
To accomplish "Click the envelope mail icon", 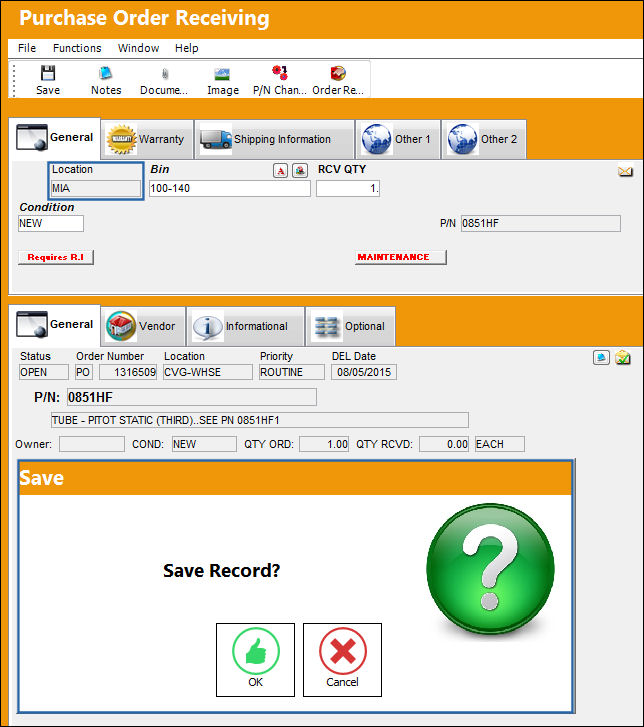I will 625,172.
